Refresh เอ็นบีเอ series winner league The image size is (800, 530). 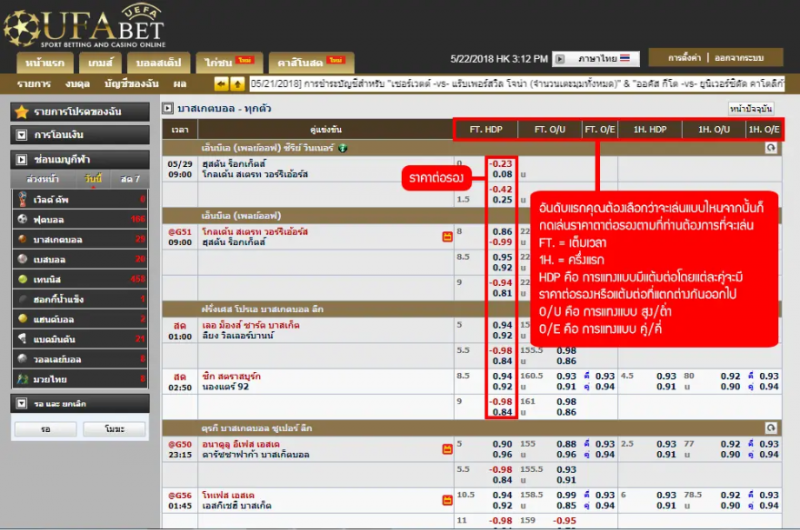(771, 147)
